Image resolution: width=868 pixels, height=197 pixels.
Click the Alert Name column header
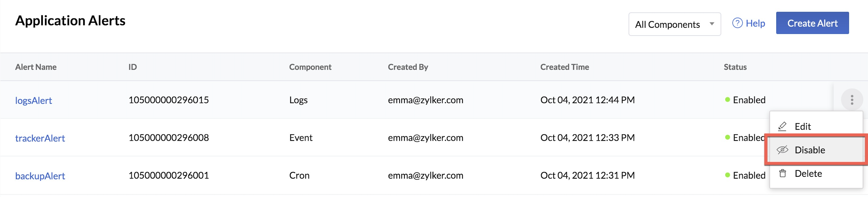tap(36, 67)
